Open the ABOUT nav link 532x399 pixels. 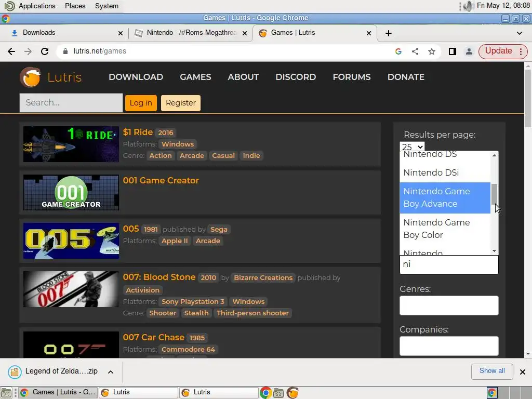(243, 77)
